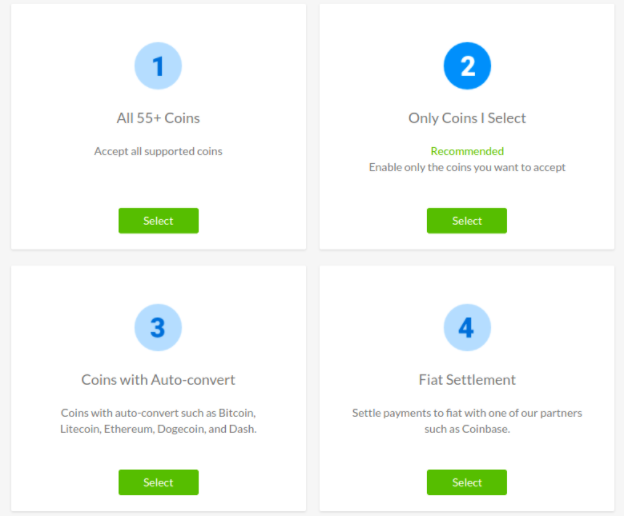This screenshot has width=625, height=518.
Task: Click "Coins with auto-convert such as Bitcoin" line
Action: coord(158,413)
